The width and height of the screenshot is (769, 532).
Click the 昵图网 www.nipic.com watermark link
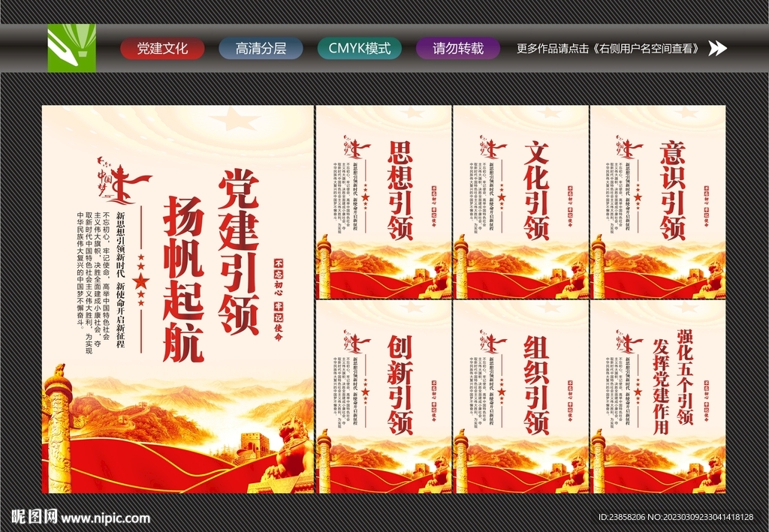[x=81, y=517]
